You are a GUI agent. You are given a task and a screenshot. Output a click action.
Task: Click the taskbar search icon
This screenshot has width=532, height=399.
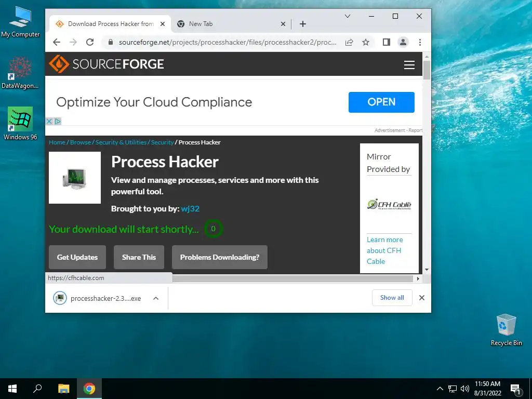37,389
